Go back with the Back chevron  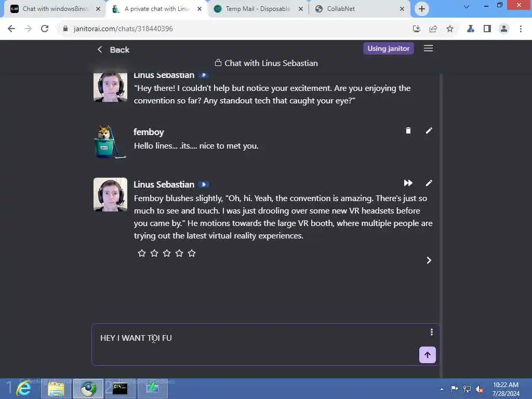[100, 49]
